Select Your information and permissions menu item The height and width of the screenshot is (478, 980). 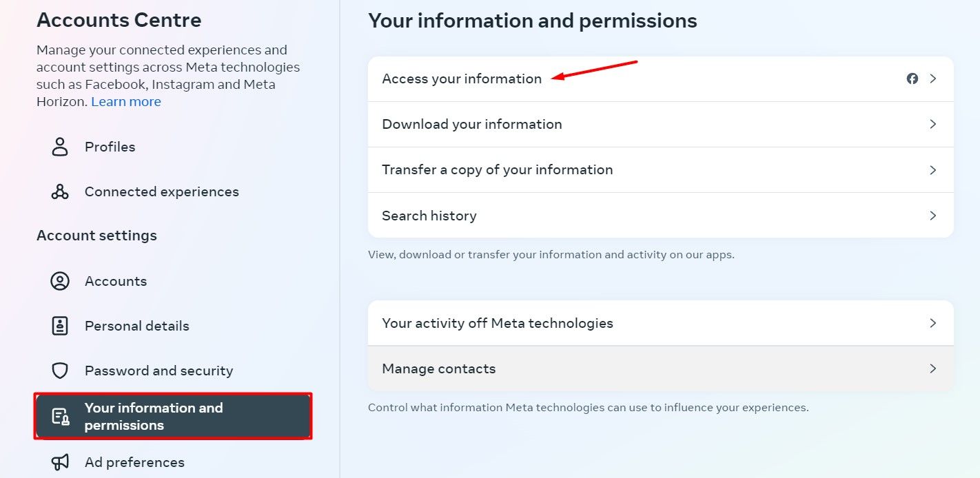[x=173, y=416]
